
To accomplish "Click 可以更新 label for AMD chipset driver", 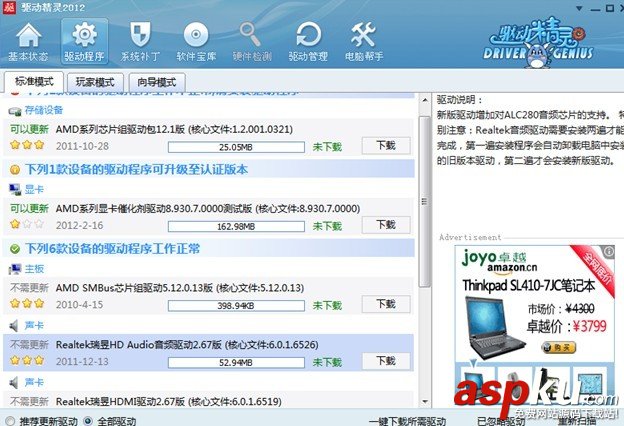I will [x=29, y=129].
